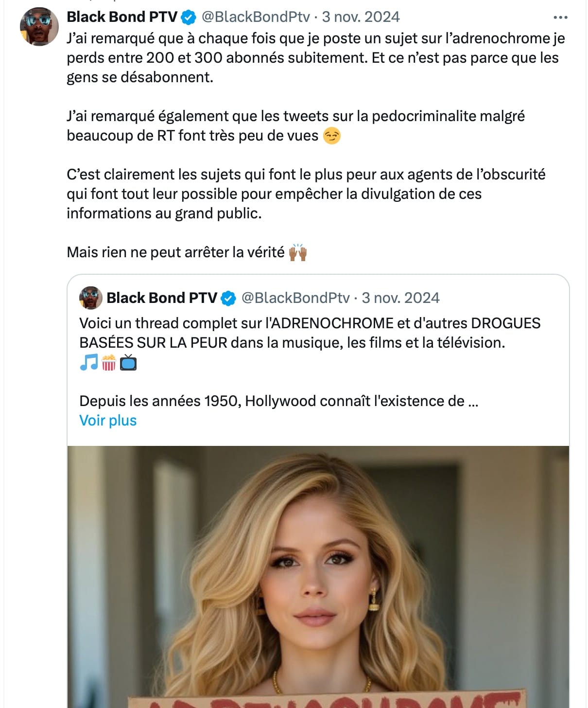Click the @BlackBondPtv handle in the quoted tweet

tap(295, 298)
